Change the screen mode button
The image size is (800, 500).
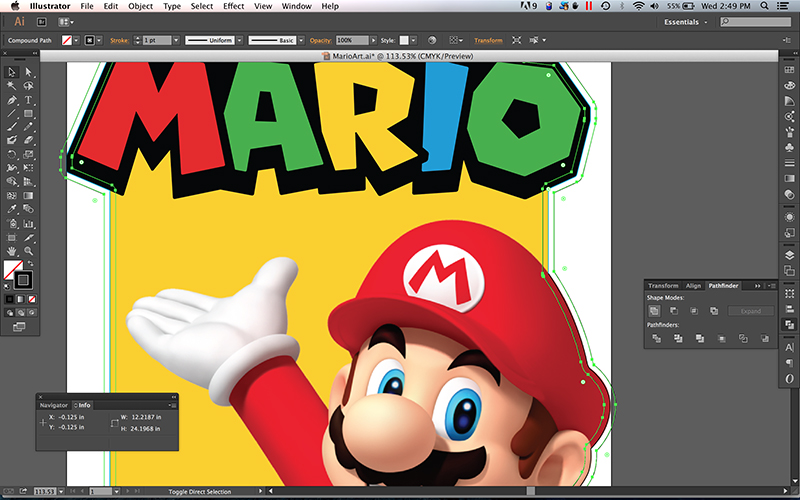[x=19, y=327]
